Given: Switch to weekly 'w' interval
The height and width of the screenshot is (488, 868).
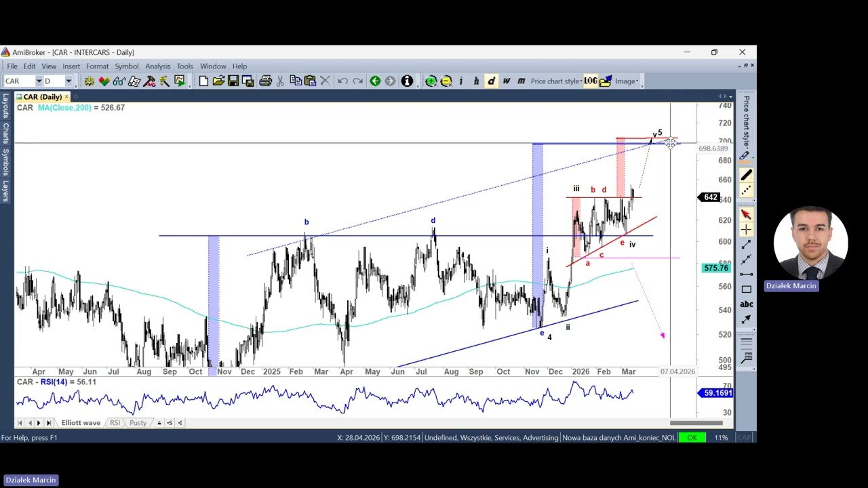Looking at the screenshot, I should pyautogui.click(x=506, y=81).
